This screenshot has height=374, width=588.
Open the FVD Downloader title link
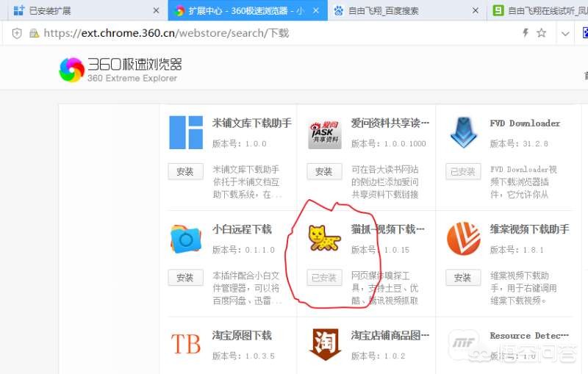pos(525,123)
